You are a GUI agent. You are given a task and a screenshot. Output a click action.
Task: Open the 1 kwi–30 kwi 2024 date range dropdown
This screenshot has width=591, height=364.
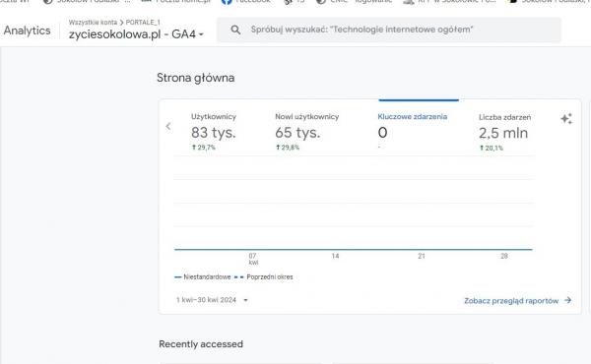click(212, 300)
